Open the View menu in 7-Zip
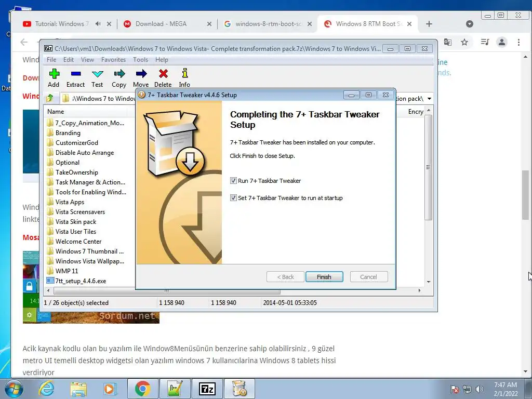This screenshot has height=399, width=532. coord(87,60)
